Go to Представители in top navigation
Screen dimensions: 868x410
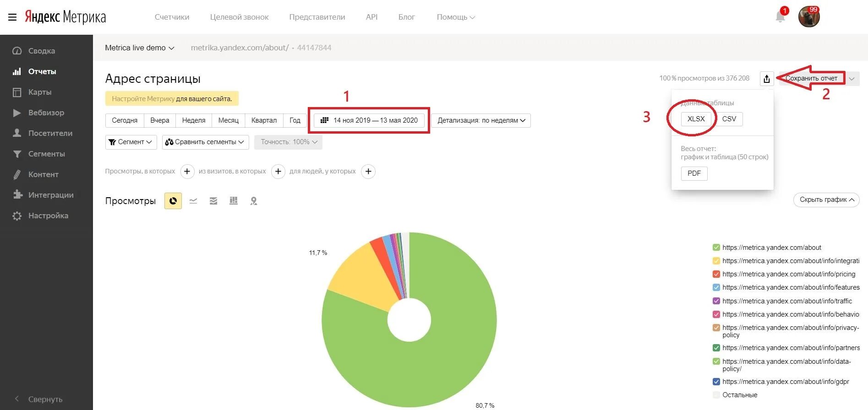317,17
